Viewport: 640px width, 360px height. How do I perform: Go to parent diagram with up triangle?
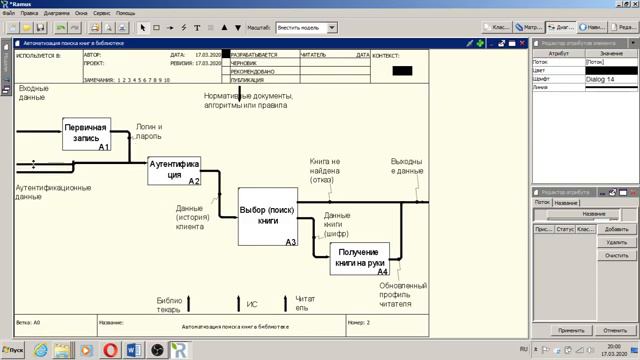[x=224, y=28]
